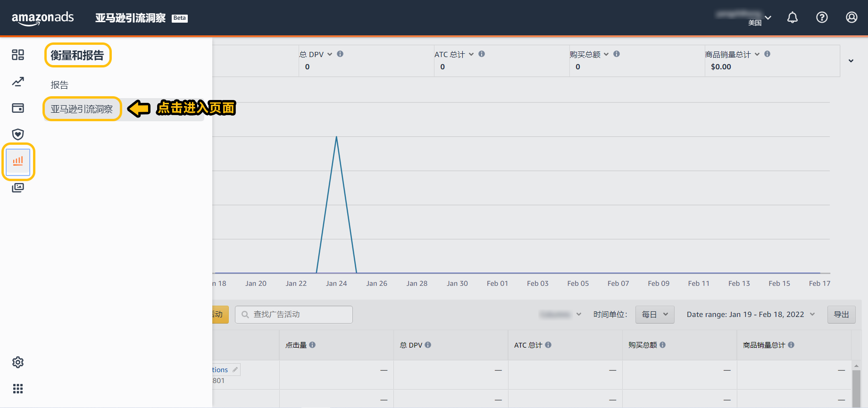
Task: Open the 每日 time unit dropdown
Action: [655, 315]
